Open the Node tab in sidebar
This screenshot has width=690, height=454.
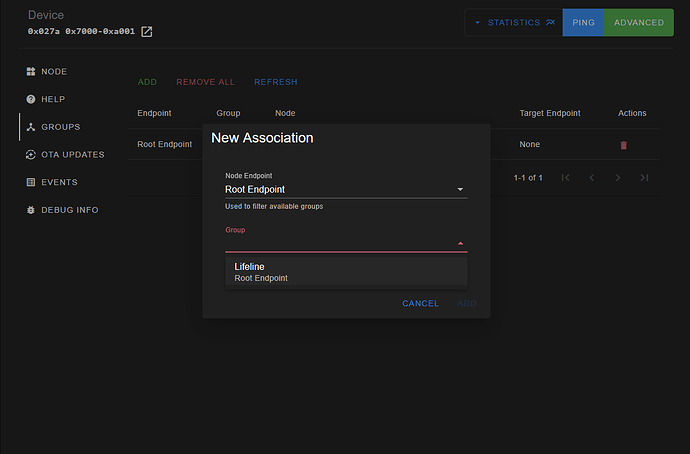pyautogui.click(x=53, y=72)
